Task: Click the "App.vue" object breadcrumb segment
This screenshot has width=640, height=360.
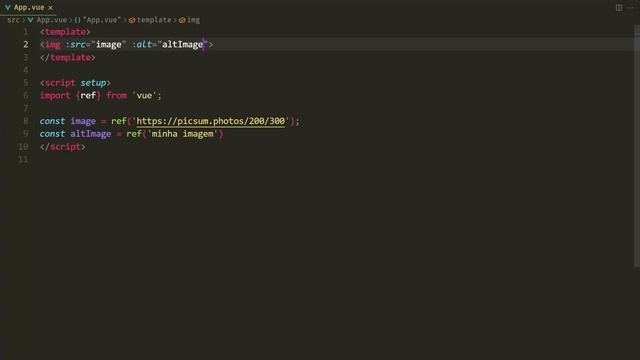Action: (x=102, y=20)
